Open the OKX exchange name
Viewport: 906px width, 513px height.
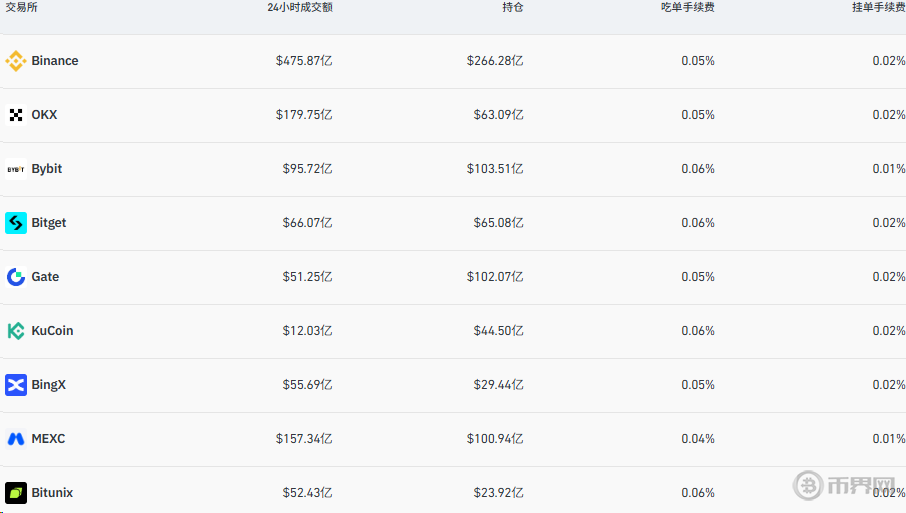(x=44, y=114)
